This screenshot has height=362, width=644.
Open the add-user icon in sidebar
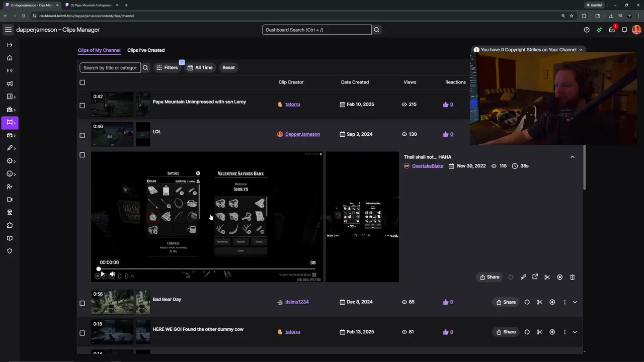(10, 187)
